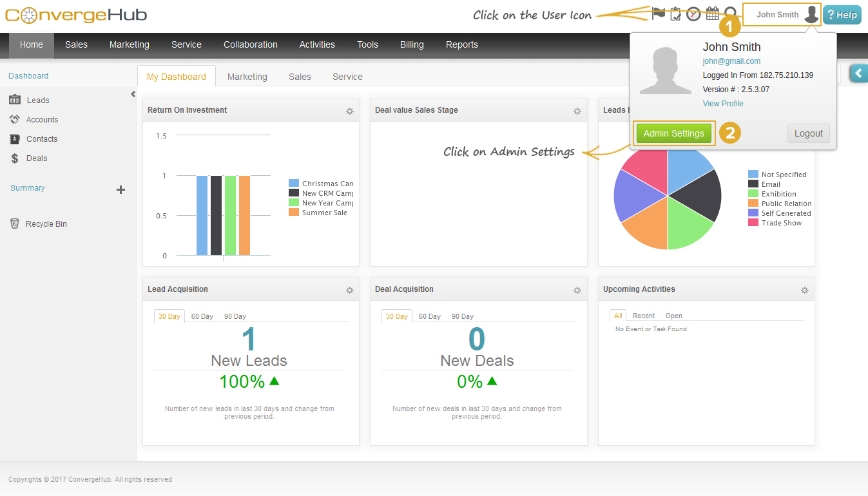Click the Deals dollar icon in sidebar
Image resolution: width=868 pixels, height=496 pixels.
coord(15,158)
